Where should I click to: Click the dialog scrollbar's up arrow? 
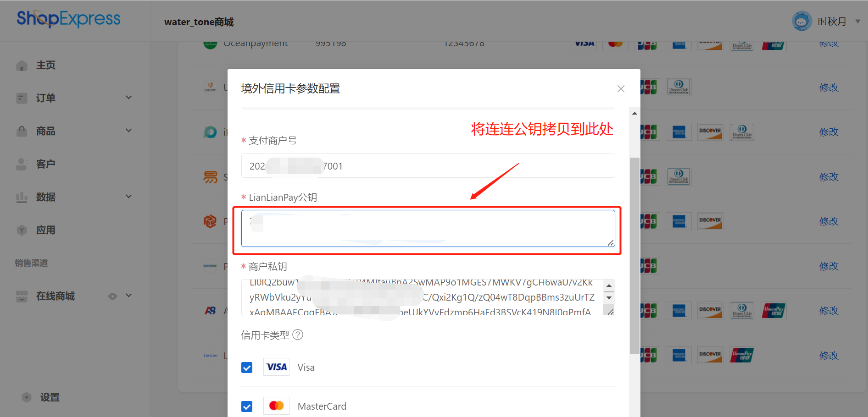[634, 113]
